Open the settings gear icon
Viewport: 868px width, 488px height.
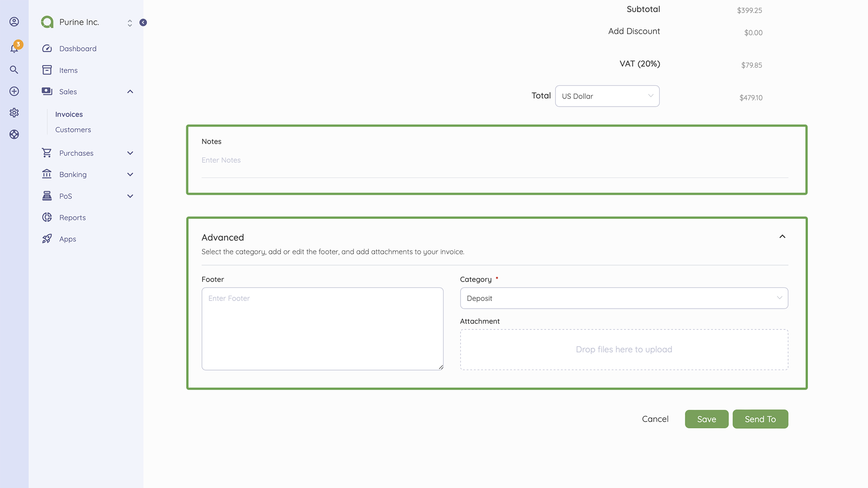(x=14, y=113)
